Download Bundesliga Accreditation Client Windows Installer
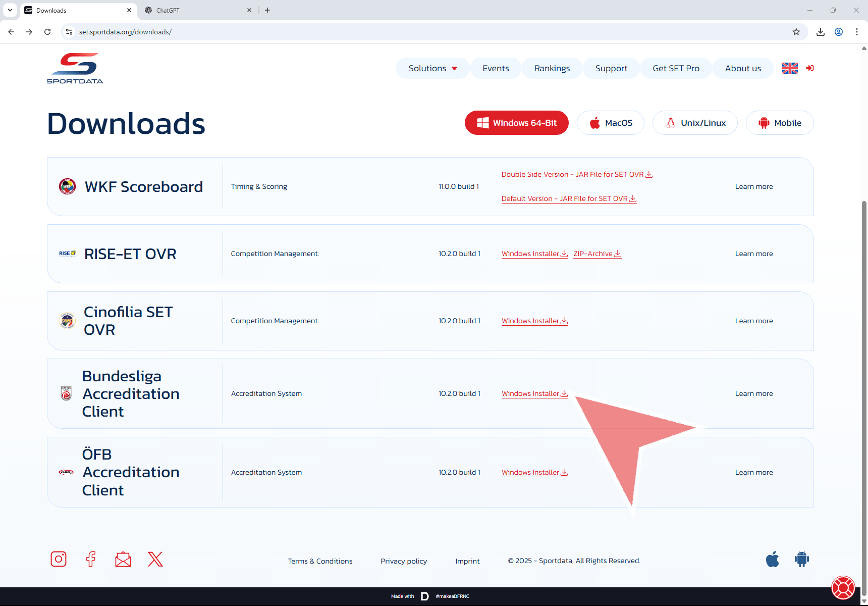Viewport: 868px width, 606px height. tap(534, 393)
